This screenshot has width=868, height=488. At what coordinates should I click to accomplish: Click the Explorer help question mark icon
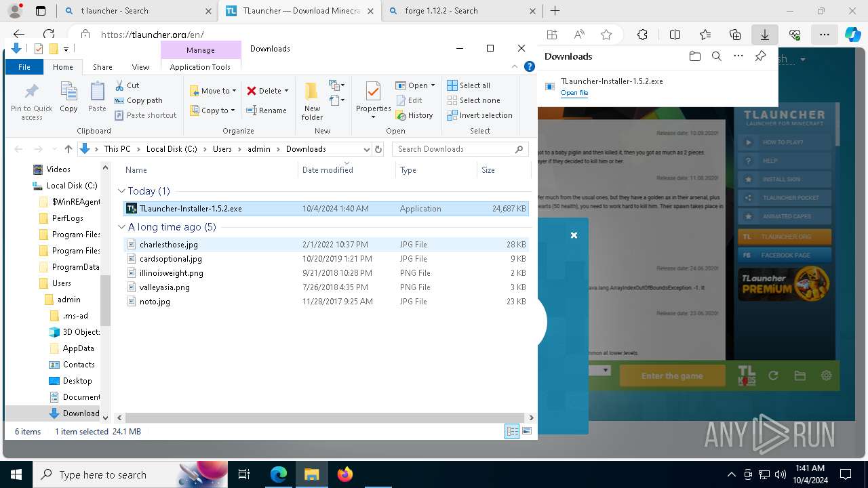530,66
